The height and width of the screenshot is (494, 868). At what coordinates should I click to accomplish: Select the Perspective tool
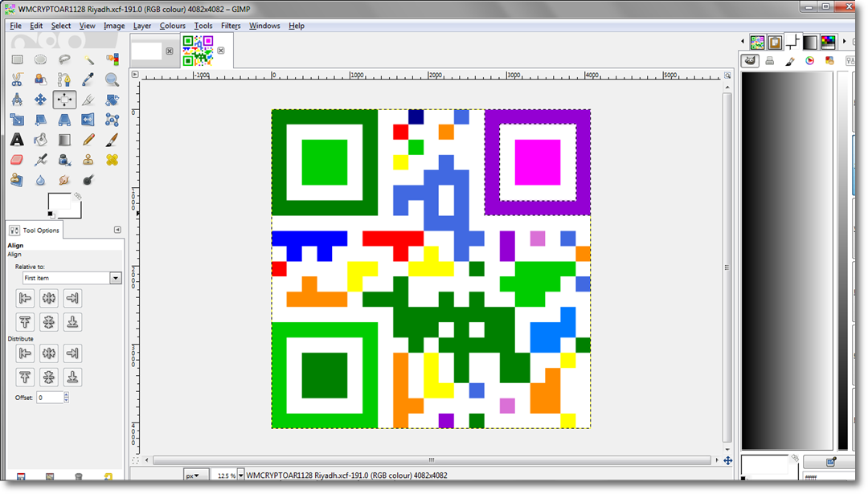64,120
